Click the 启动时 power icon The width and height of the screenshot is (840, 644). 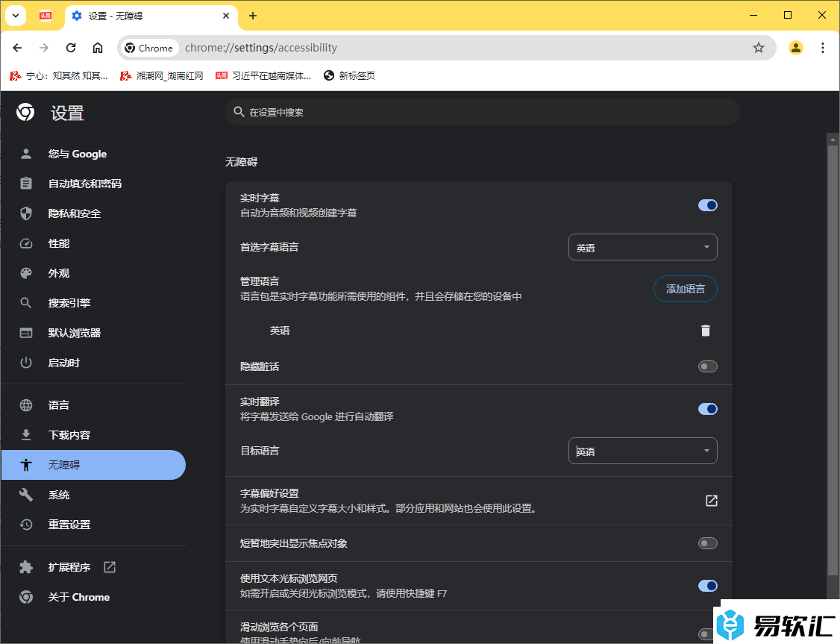[25, 363]
